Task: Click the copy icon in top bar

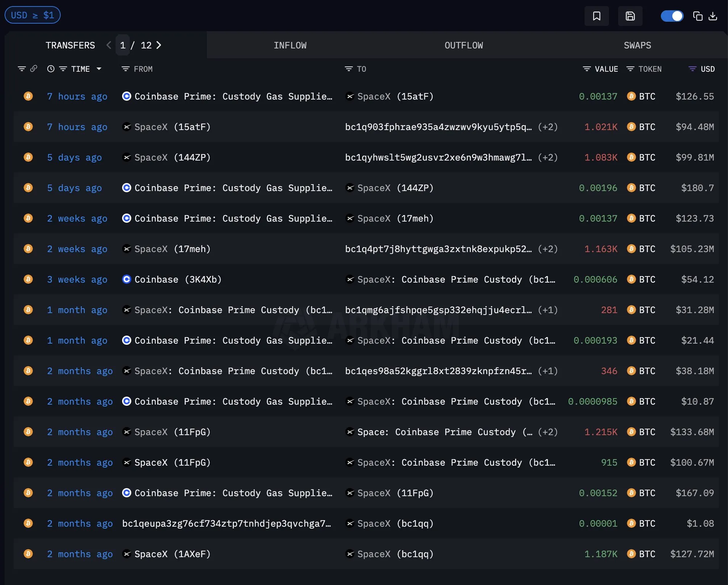Action: (697, 16)
